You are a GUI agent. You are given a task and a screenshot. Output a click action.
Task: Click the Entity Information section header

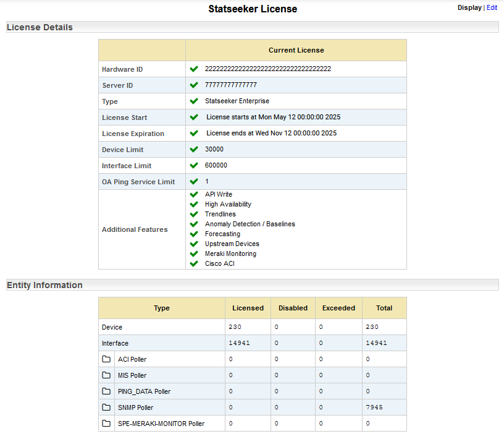253,285
